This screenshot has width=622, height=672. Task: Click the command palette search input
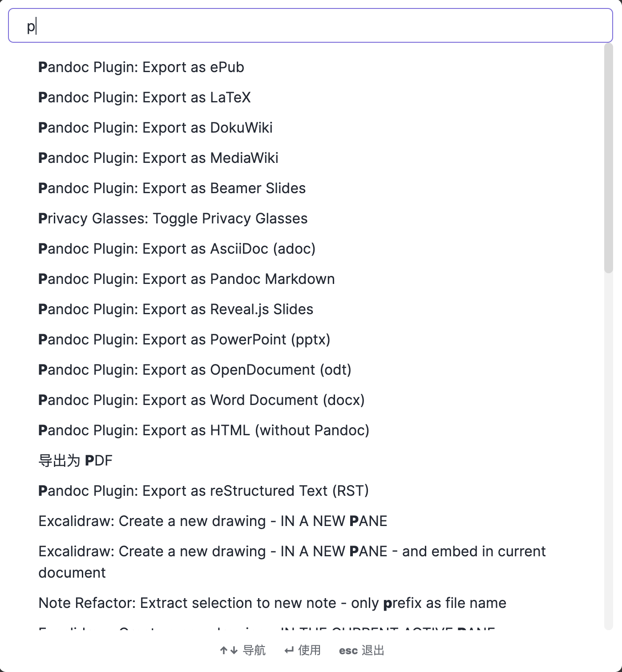[x=310, y=26]
